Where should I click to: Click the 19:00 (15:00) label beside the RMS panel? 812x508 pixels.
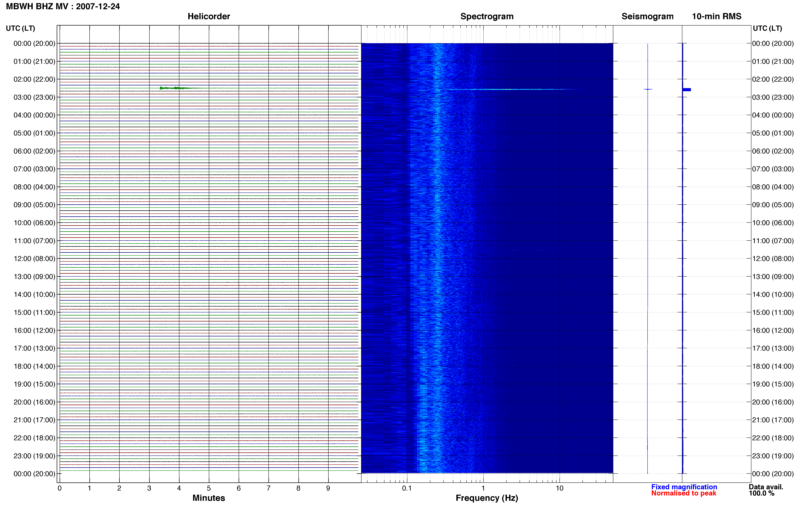(773, 384)
